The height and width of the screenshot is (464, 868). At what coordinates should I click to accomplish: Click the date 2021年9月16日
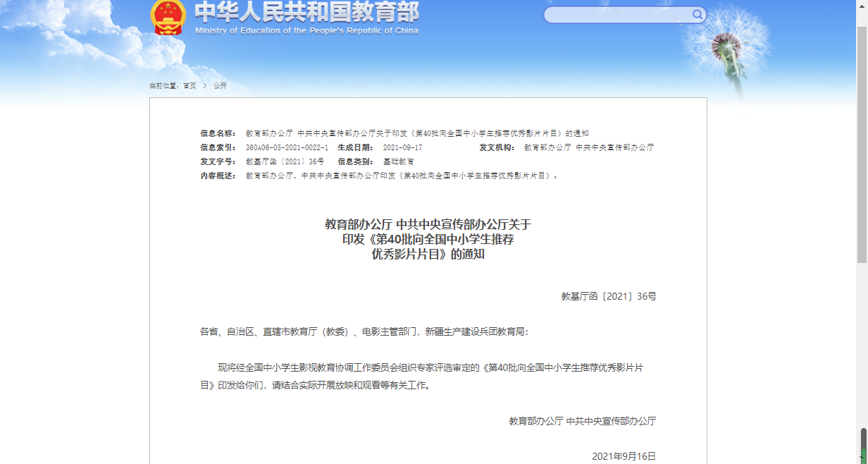[x=624, y=456]
